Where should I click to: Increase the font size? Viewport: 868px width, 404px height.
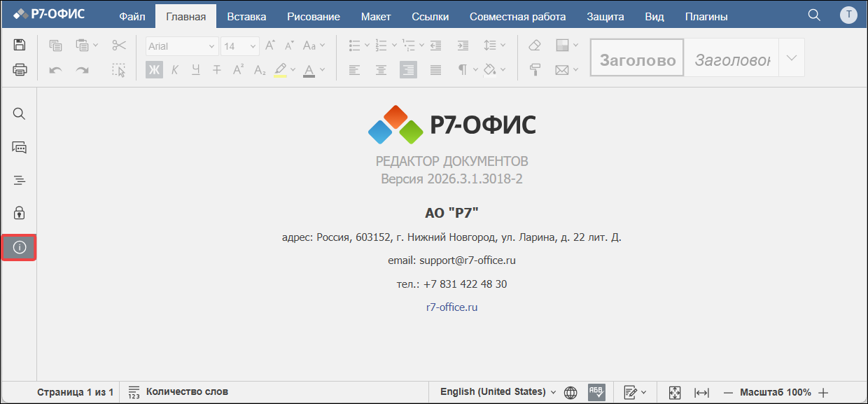(270, 46)
